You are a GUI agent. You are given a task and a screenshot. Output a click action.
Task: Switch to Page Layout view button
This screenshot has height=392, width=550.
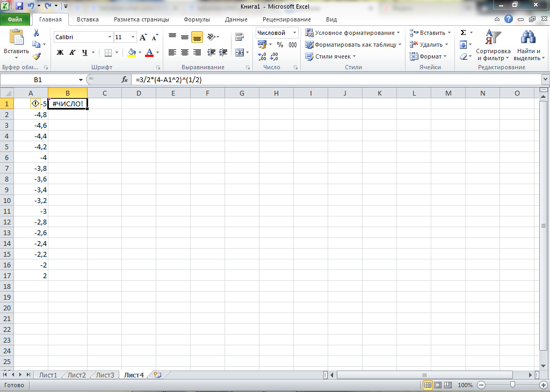pos(438,385)
